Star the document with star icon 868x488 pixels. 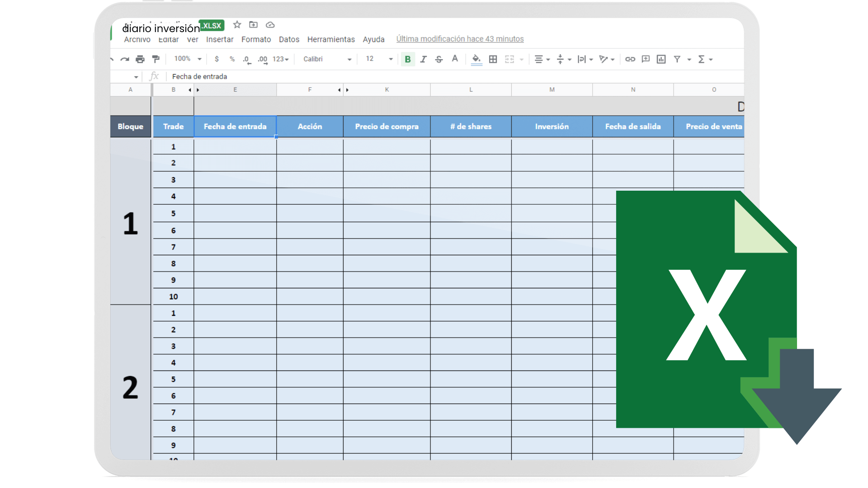[237, 25]
